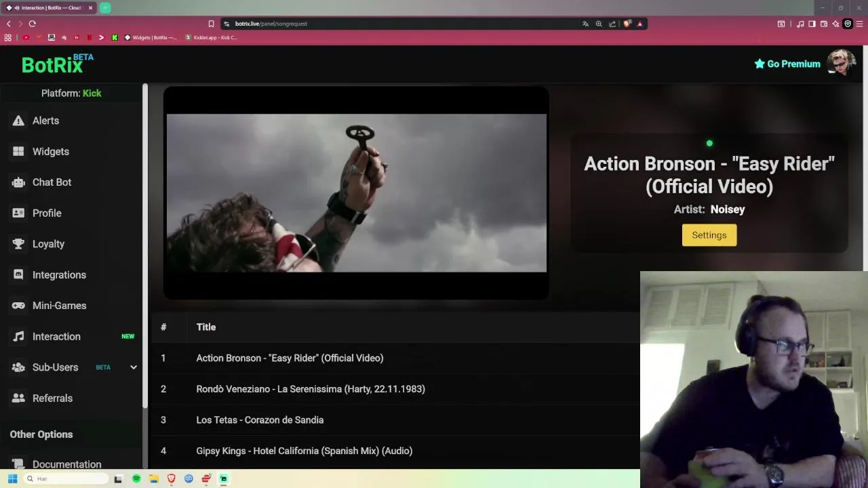Viewport: 868px width, 488px height.
Task: Open File Explorer from the taskbar
Action: pyautogui.click(x=154, y=479)
